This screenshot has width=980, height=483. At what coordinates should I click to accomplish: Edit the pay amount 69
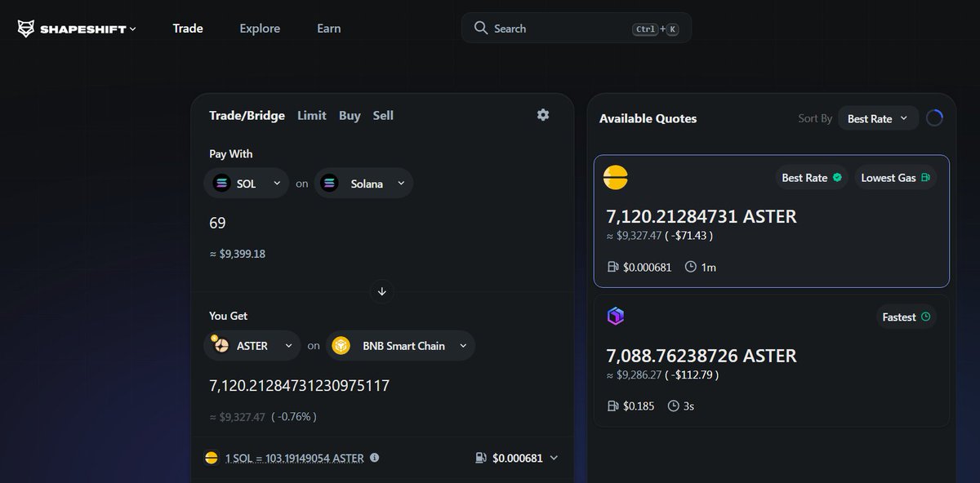point(217,223)
